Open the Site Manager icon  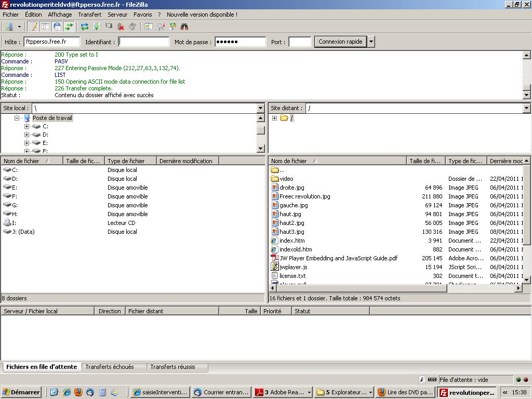click(9, 26)
